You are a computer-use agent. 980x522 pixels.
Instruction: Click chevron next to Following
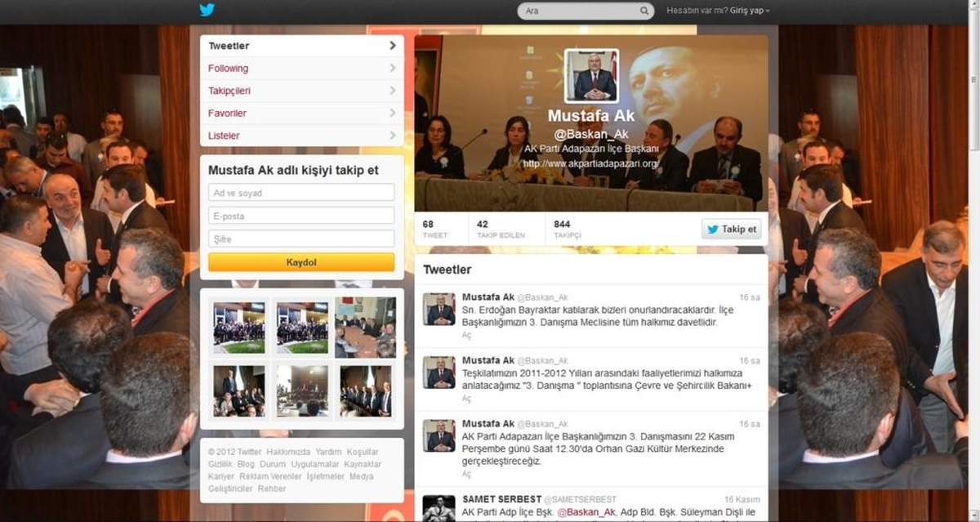(x=393, y=69)
